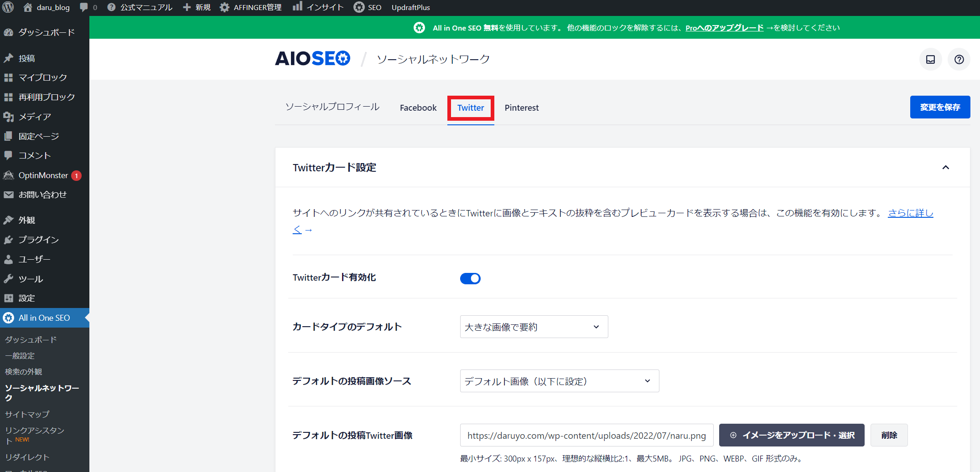The height and width of the screenshot is (472, 980).
Task: Open the カードタイプのデフォルト dropdown
Action: 534,327
